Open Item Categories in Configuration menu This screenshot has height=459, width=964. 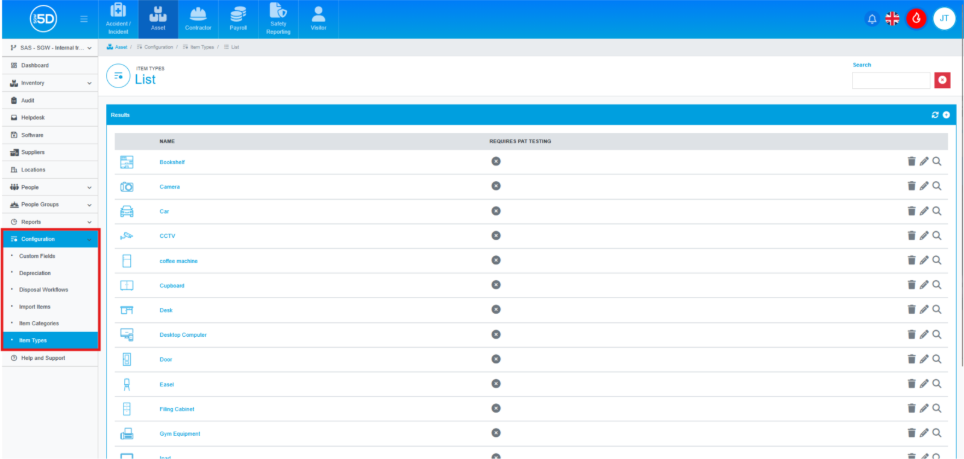[40, 323]
